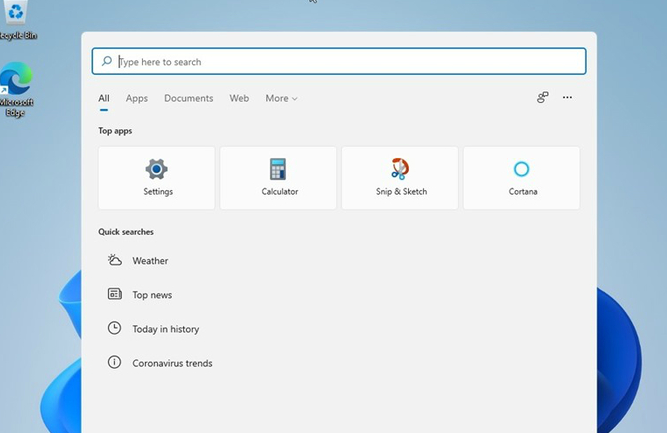Launch Cortana from Top apps
The image size is (667, 433).
pos(522,178)
